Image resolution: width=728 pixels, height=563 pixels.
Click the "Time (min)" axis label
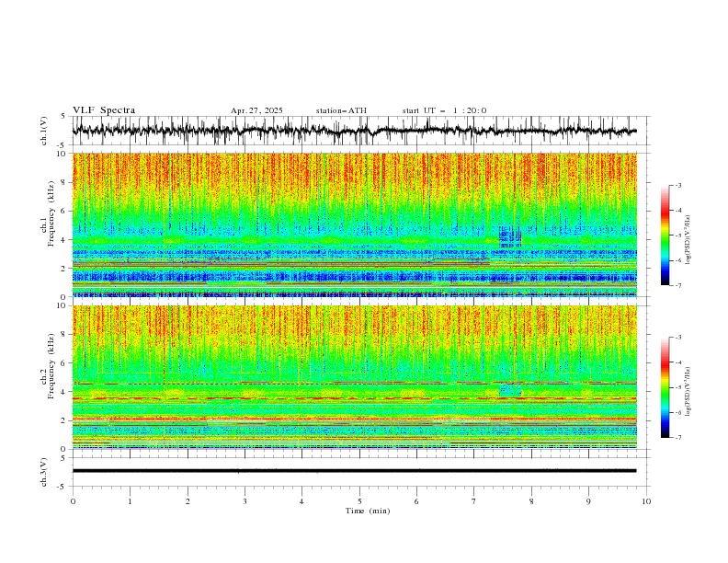click(368, 511)
